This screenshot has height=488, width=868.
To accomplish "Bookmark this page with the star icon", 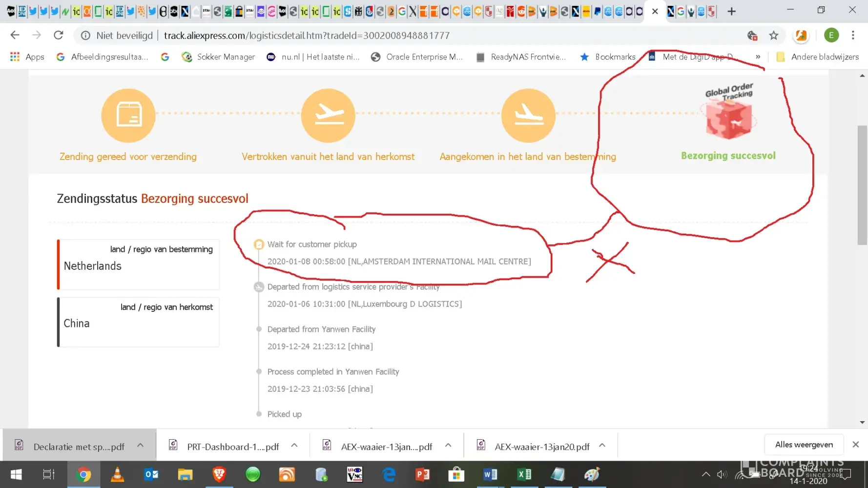I will pyautogui.click(x=774, y=35).
